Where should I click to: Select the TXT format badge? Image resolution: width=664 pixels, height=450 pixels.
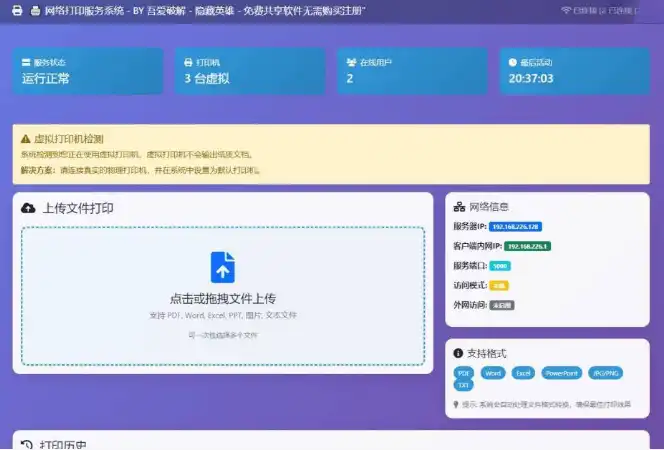pos(464,385)
